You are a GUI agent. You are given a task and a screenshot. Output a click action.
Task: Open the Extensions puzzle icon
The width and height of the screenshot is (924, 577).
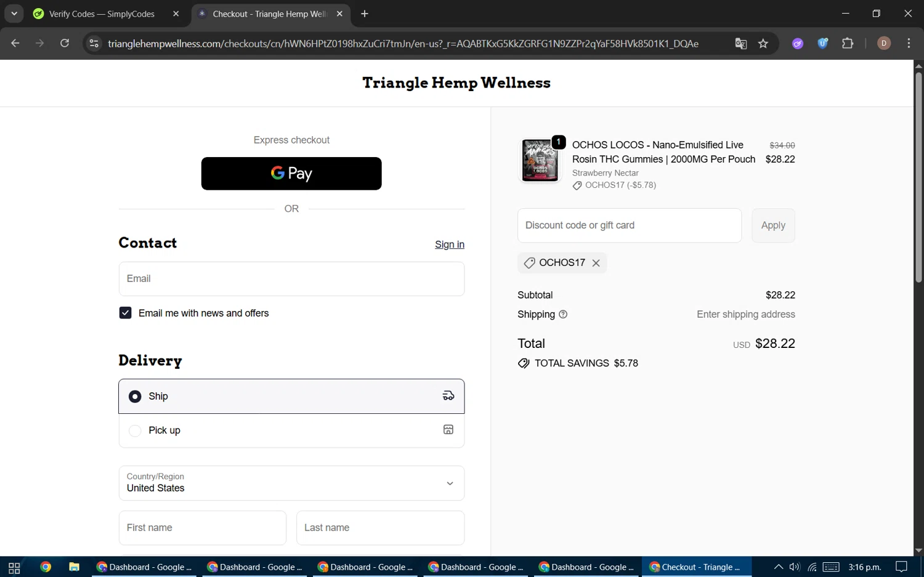pos(848,43)
